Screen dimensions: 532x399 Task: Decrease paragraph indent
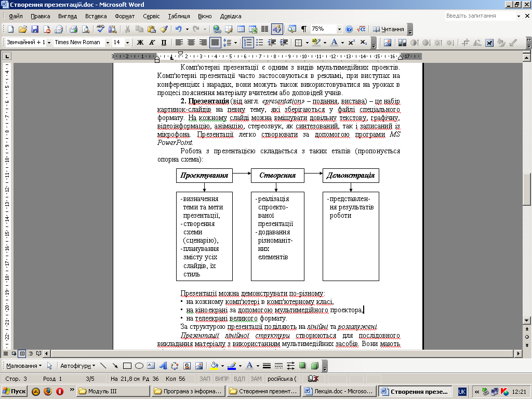point(272,43)
